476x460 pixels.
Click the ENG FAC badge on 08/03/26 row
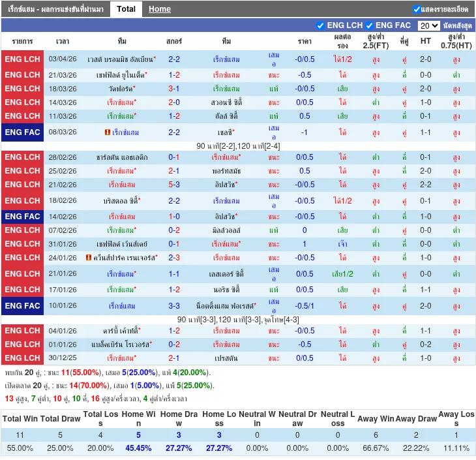[23, 132]
